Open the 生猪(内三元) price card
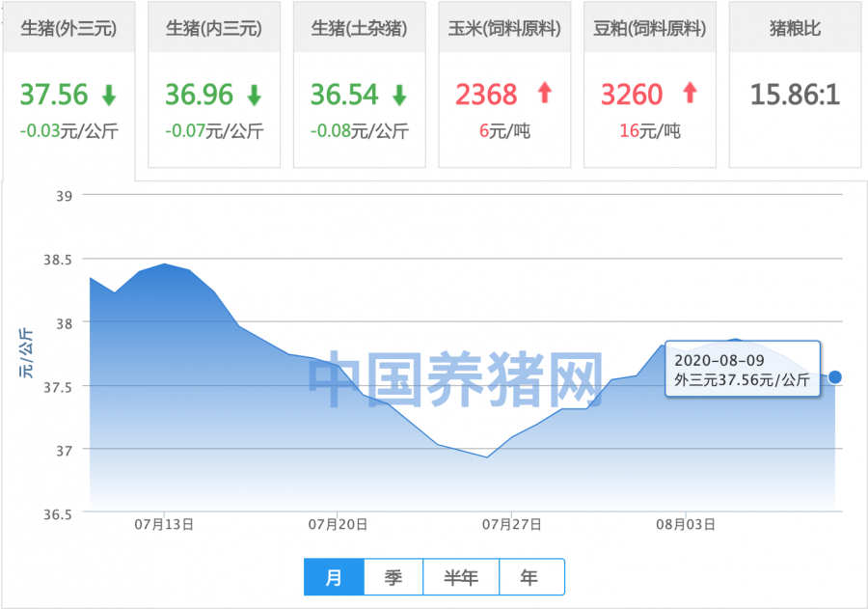The width and height of the screenshot is (868, 609). coord(213,82)
